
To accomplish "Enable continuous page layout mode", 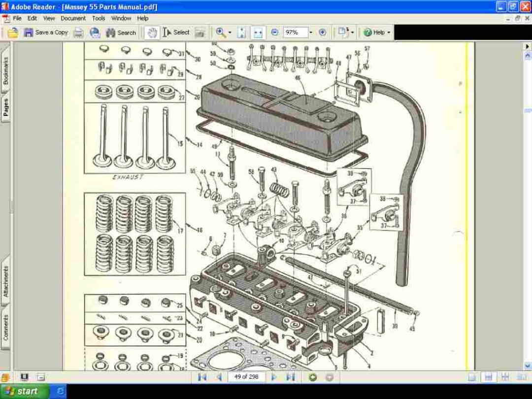I will point(504,377).
